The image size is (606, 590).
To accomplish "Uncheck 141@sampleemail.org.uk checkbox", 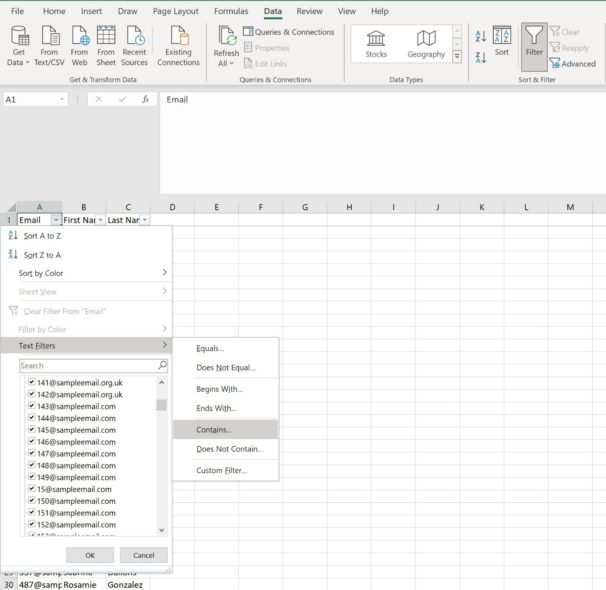I will click(32, 382).
